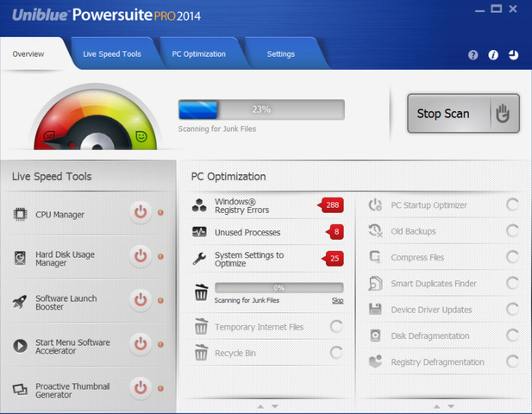Click the Live Speed Tools panel heading
Viewport: 532px width, 414px height.
(x=52, y=177)
